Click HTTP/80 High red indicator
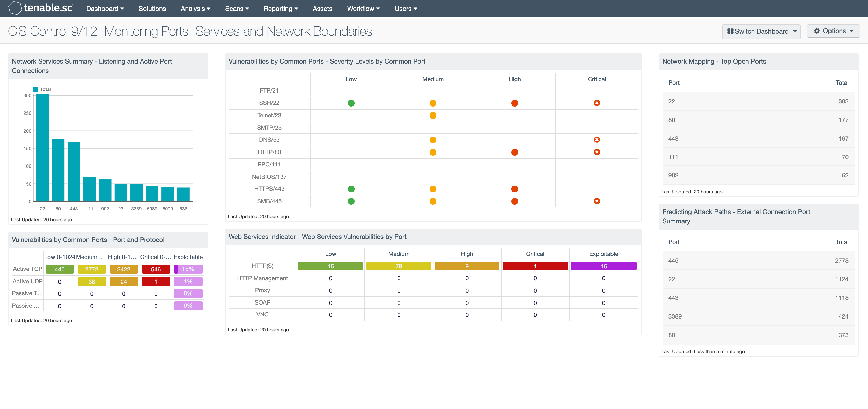Screen dimensions: 868x409 point(514,152)
